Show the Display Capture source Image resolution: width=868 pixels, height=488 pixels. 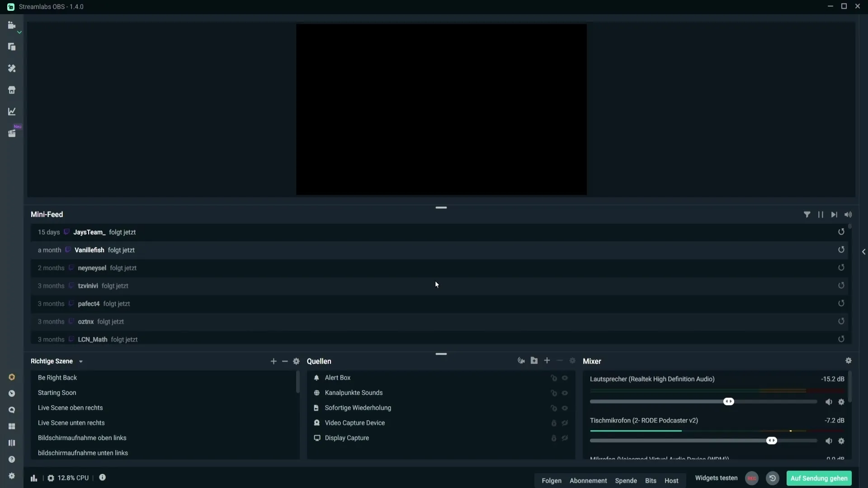565,438
